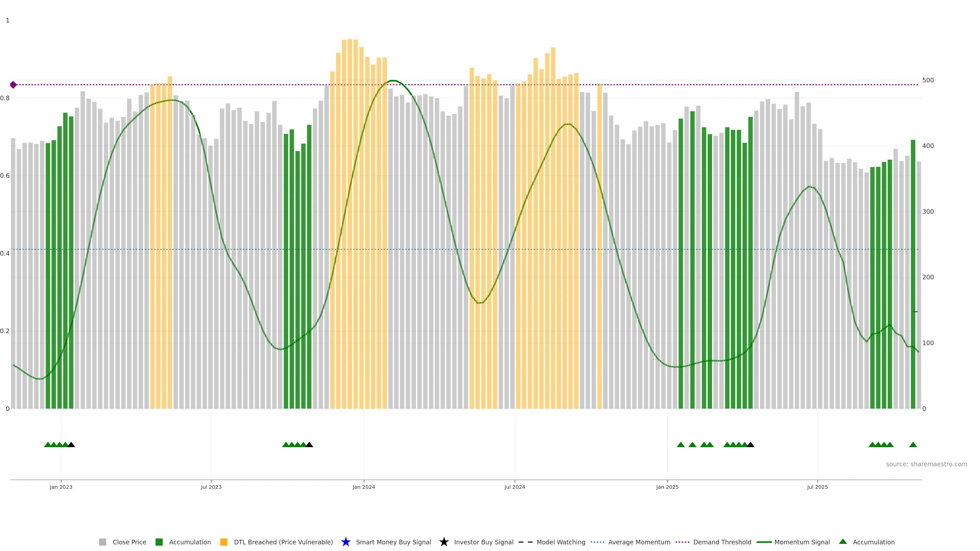Click the purple diamond Demand Threshold marker
The width and height of the screenshot is (980, 551).
click(13, 85)
